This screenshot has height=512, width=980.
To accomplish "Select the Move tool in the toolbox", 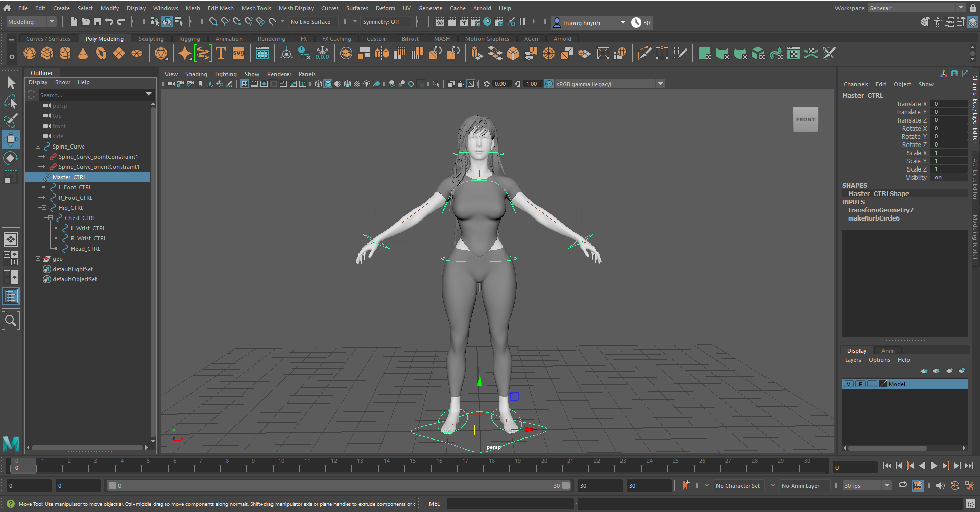I will [10, 139].
